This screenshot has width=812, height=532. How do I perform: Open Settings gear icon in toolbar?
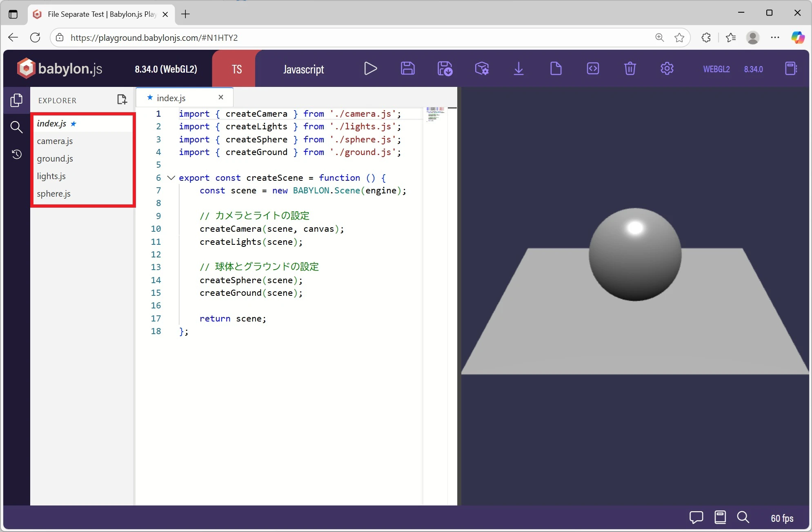pyautogui.click(x=667, y=69)
